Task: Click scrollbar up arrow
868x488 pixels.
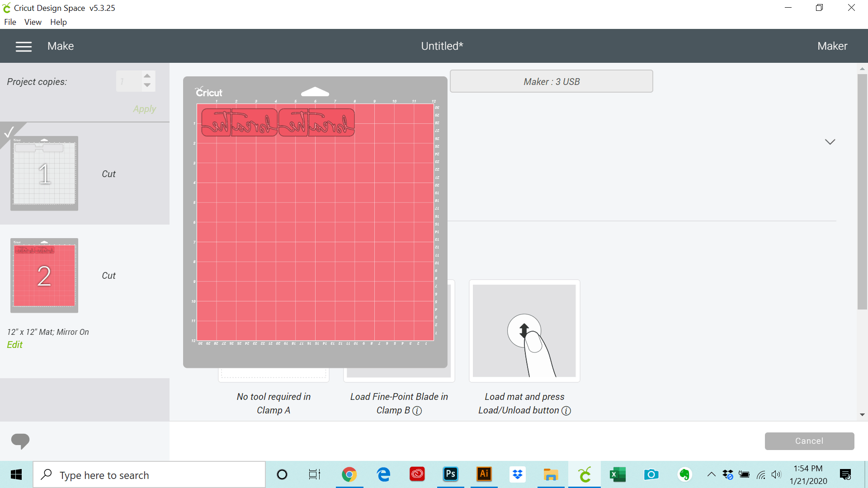Action: pos(862,69)
